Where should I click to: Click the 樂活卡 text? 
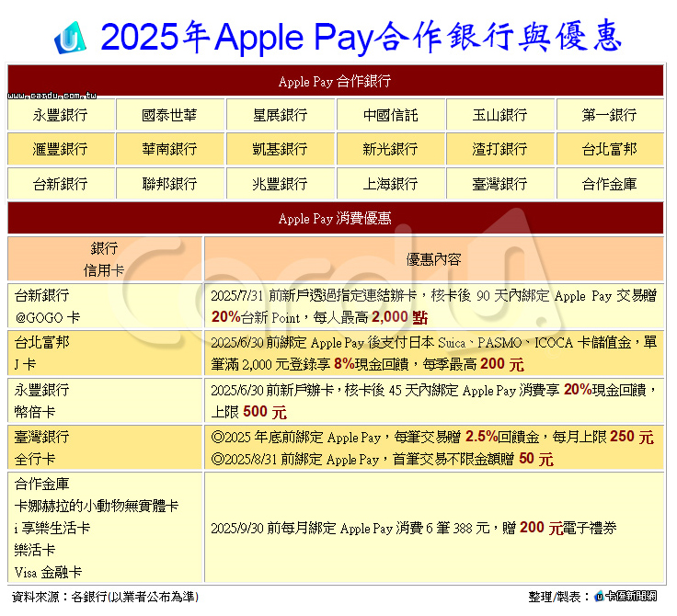click(x=35, y=550)
